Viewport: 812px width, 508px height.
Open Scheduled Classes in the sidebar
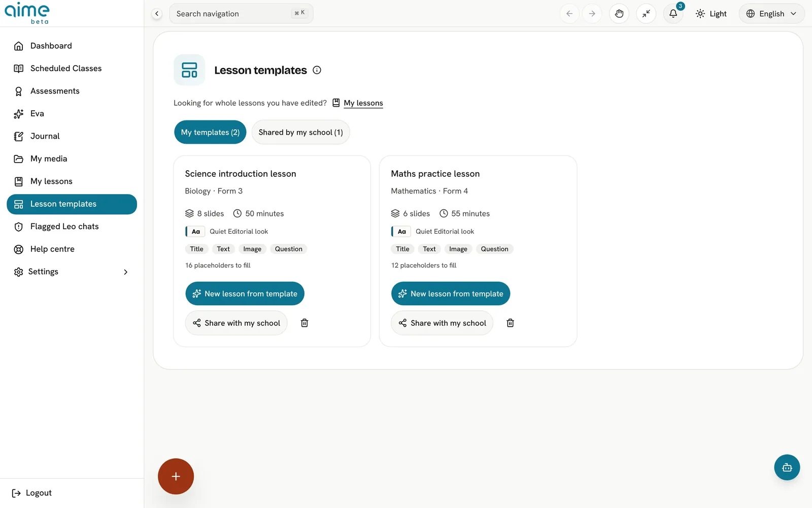pyautogui.click(x=72, y=69)
